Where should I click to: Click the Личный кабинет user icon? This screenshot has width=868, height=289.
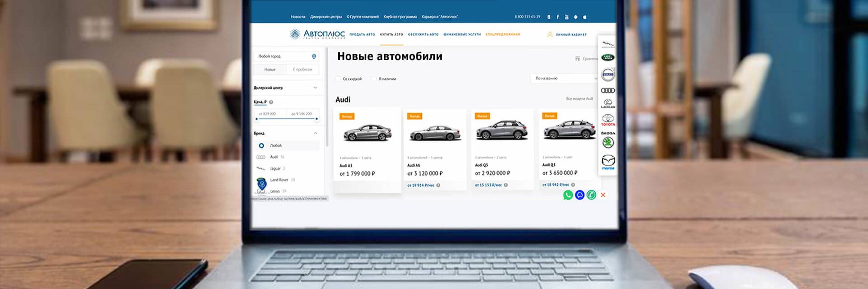click(x=550, y=34)
